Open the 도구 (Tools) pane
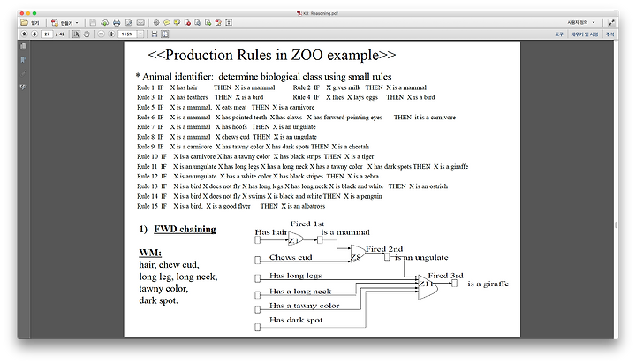The image size is (636, 364). 559,34
